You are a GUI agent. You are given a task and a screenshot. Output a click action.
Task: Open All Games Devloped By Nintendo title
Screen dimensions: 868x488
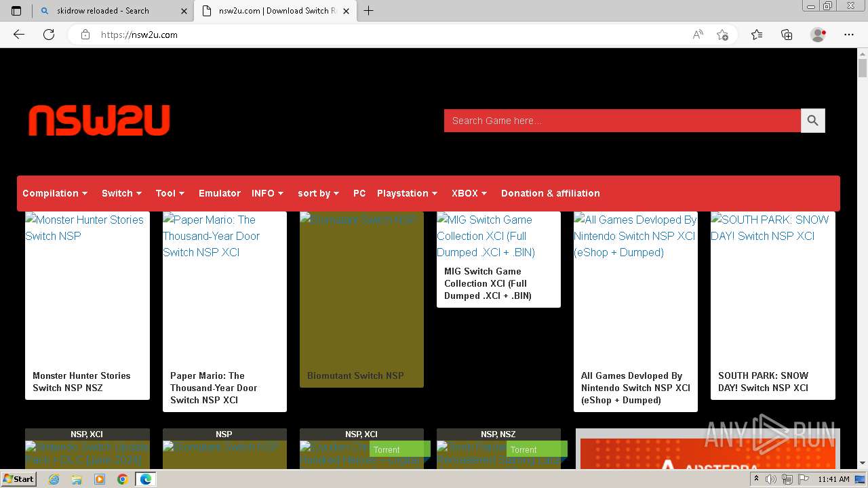[635, 388]
